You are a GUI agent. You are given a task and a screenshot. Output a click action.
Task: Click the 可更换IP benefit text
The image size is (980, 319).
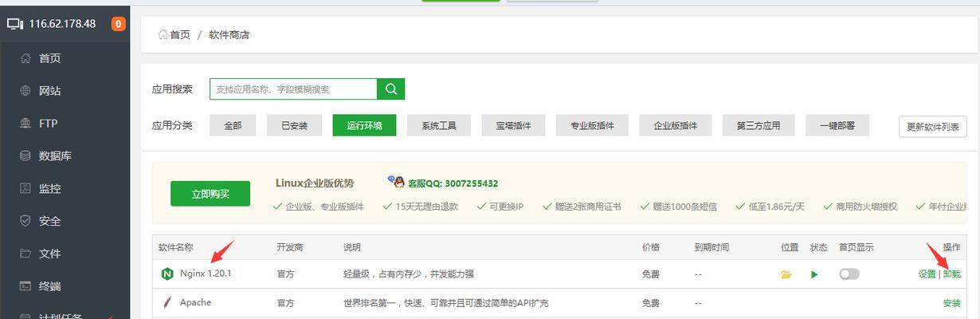coord(506,207)
